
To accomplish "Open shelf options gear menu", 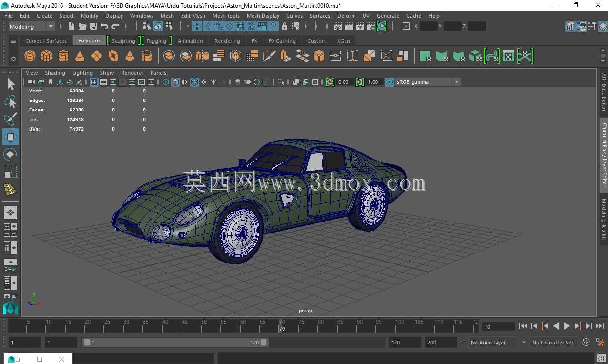I will (x=13, y=59).
